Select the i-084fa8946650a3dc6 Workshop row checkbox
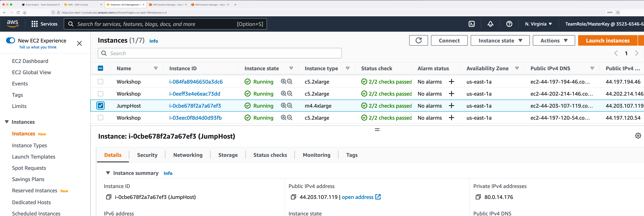 click(x=100, y=82)
